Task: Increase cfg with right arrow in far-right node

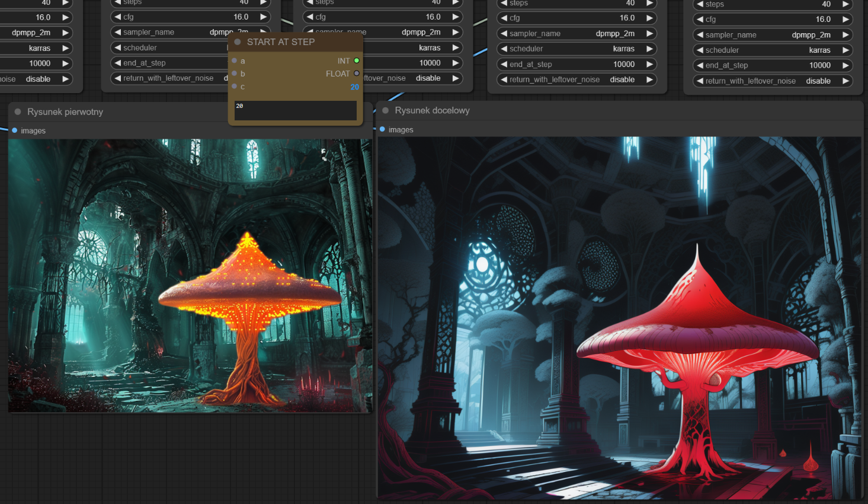Action: pos(846,20)
